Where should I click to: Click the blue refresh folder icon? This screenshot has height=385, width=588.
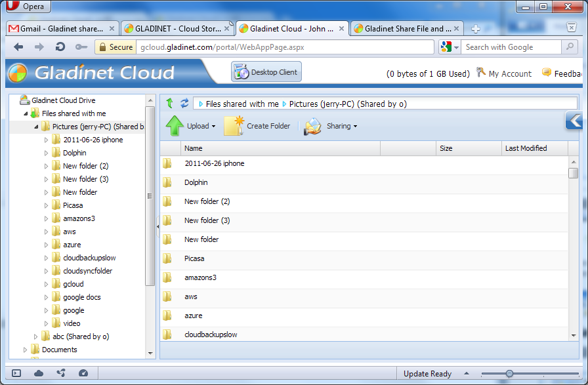click(x=184, y=103)
